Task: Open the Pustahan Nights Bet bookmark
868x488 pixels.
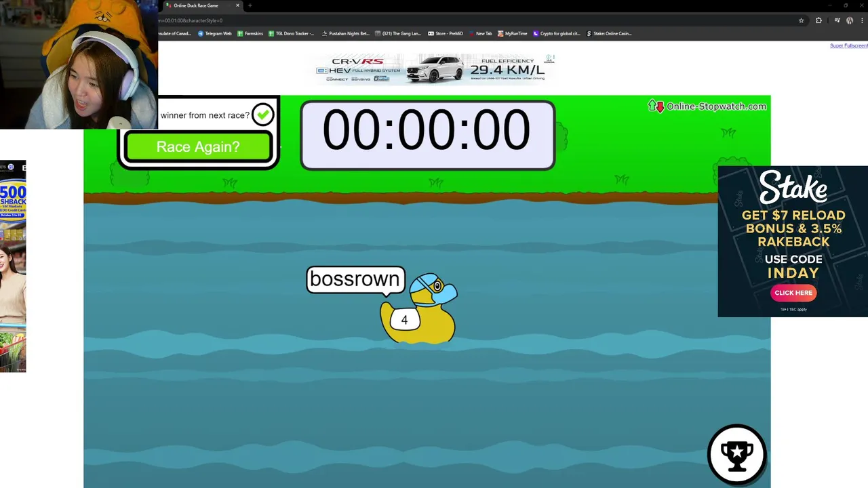Action: (x=346, y=33)
